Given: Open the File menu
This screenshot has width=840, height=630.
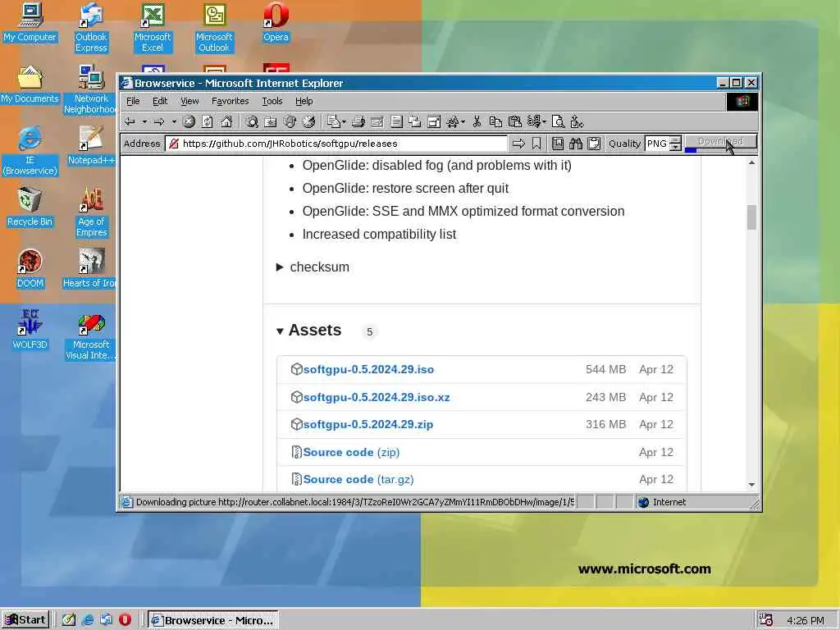Looking at the screenshot, I should coord(133,101).
